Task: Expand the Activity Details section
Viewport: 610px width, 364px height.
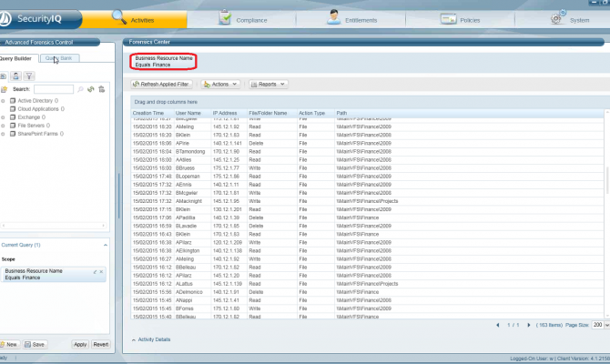Action: [x=151, y=339]
